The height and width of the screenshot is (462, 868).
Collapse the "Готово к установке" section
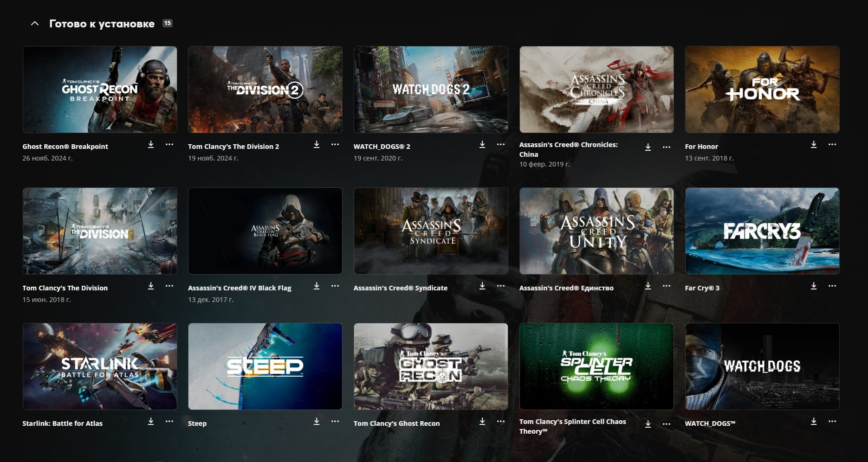(35, 23)
